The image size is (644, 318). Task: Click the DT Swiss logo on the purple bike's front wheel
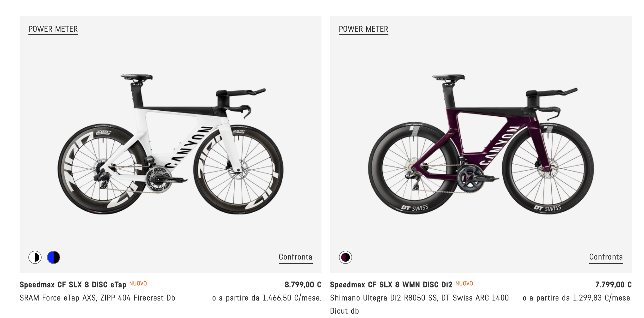548,208
